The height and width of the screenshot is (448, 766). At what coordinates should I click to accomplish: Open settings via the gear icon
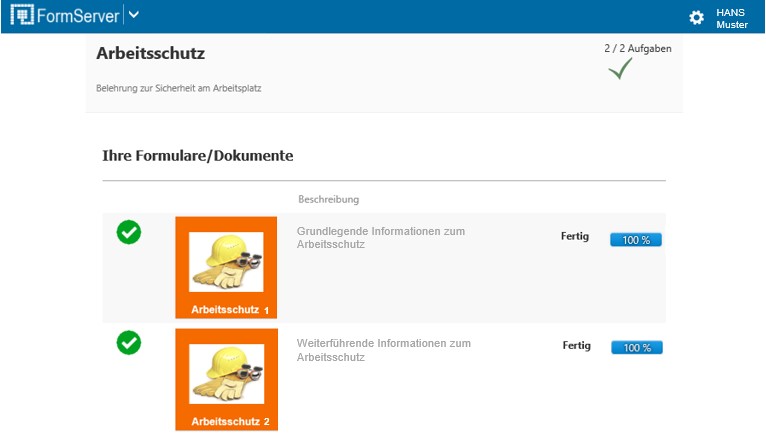[x=697, y=18]
